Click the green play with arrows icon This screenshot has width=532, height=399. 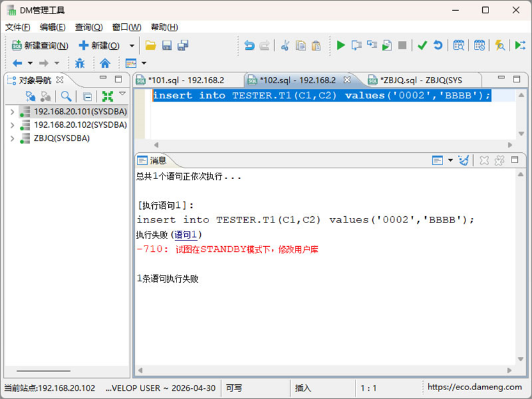[x=520, y=45]
